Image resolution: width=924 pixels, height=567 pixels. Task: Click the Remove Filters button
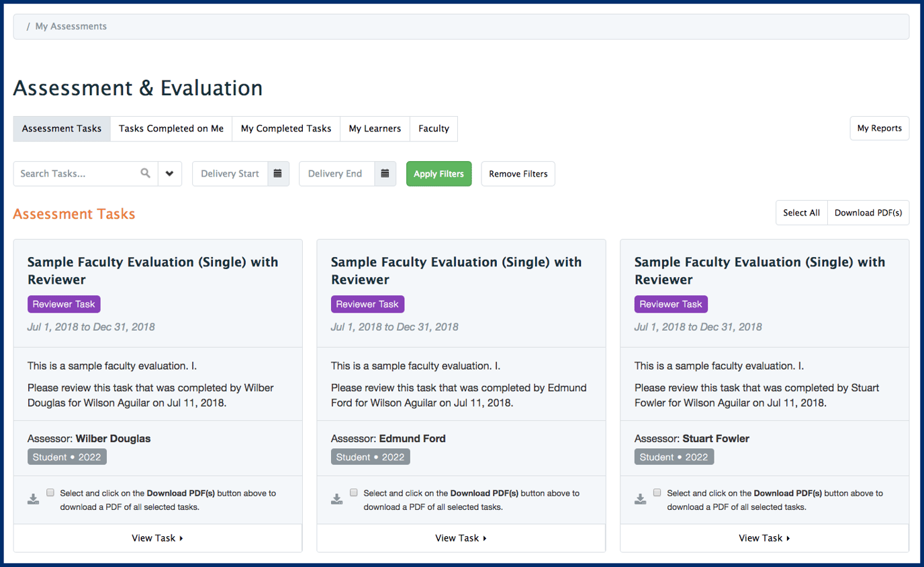point(518,174)
